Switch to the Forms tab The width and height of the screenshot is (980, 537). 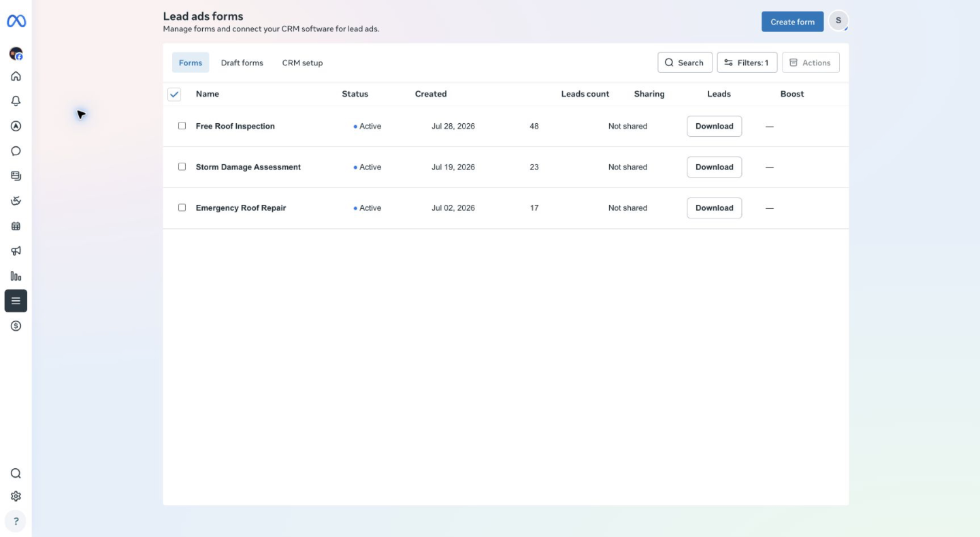[191, 63]
